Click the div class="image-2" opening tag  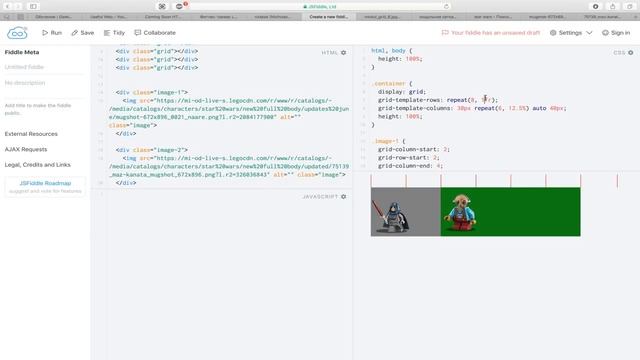(x=151, y=150)
